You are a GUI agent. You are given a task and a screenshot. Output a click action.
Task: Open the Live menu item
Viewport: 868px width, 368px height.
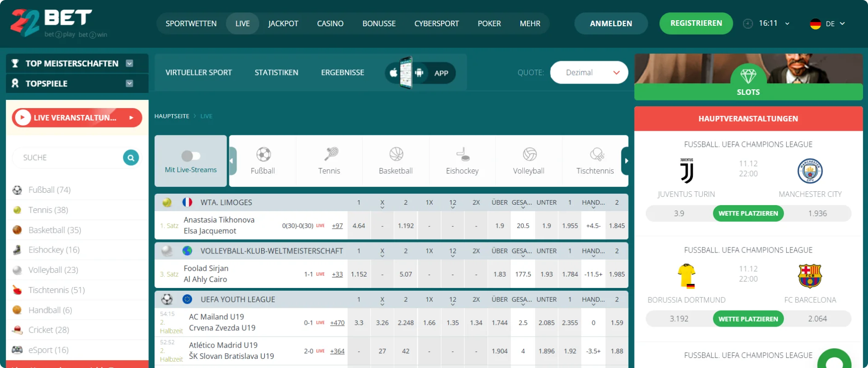(243, 23)
